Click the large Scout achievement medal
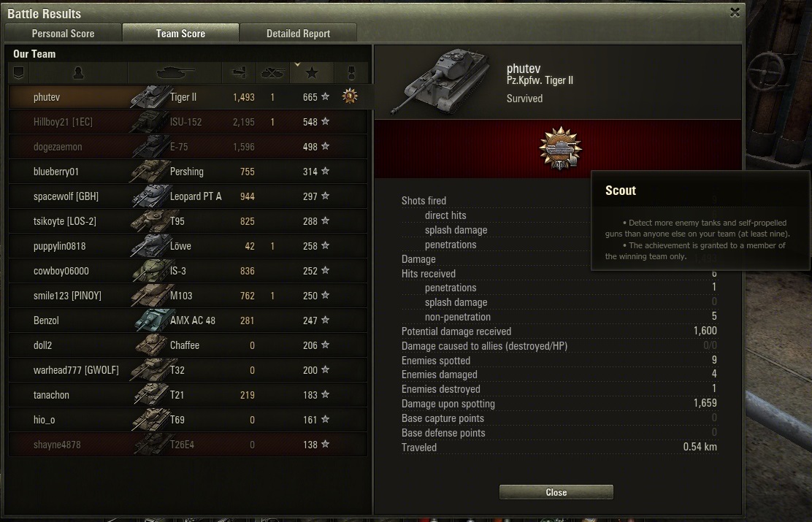Viewport: 812px width, 522px height. (560, 149)
